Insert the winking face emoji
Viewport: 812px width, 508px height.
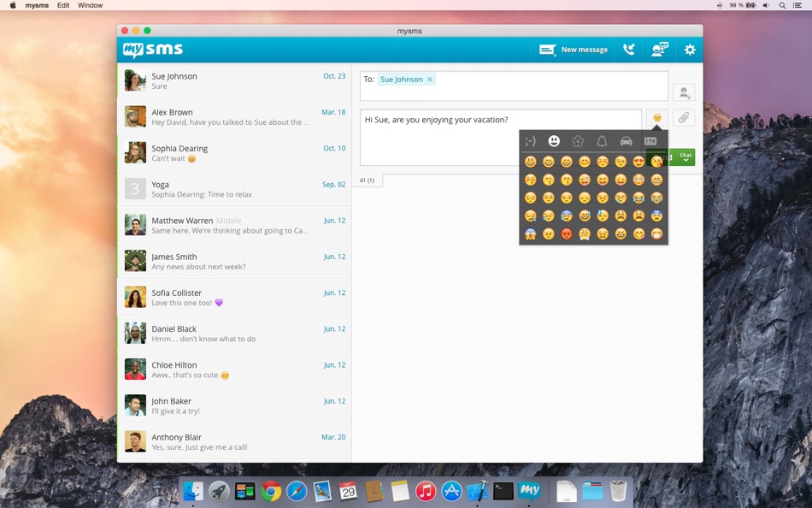click(621, 162)
